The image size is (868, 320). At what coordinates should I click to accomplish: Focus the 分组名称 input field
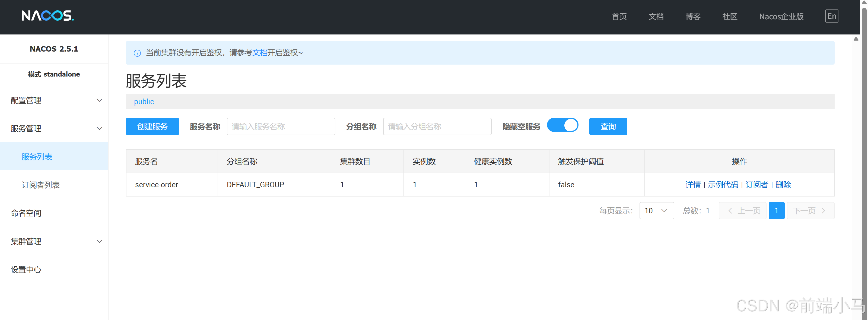[437, 126]
